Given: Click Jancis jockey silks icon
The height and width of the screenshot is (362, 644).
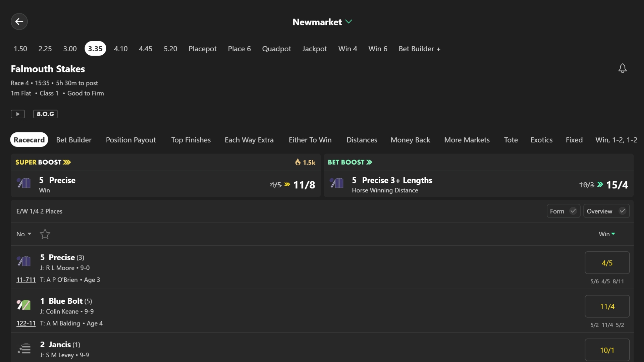Looking at the screenshot, I should point(24,349).
